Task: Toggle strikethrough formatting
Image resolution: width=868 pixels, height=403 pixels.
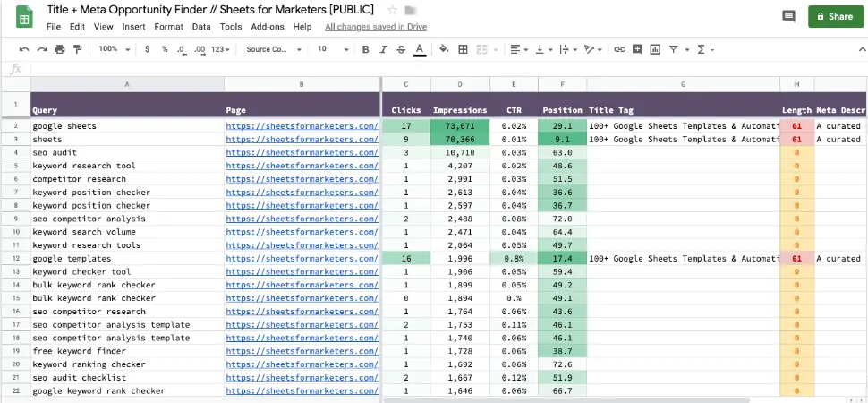Action: (x=402, y=49)
